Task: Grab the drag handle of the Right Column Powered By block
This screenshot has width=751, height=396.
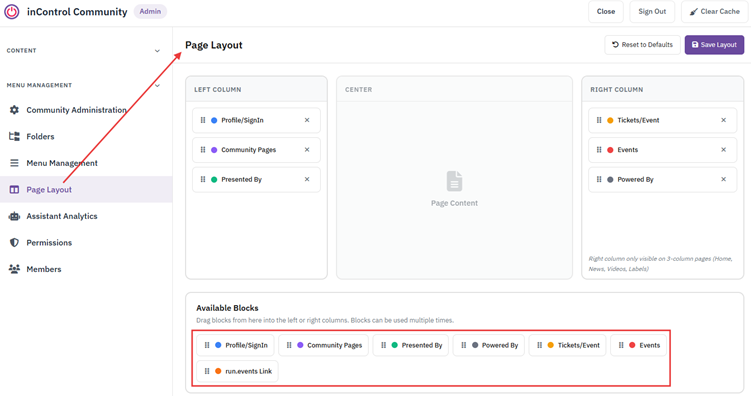Action: [x=599, y=180]
